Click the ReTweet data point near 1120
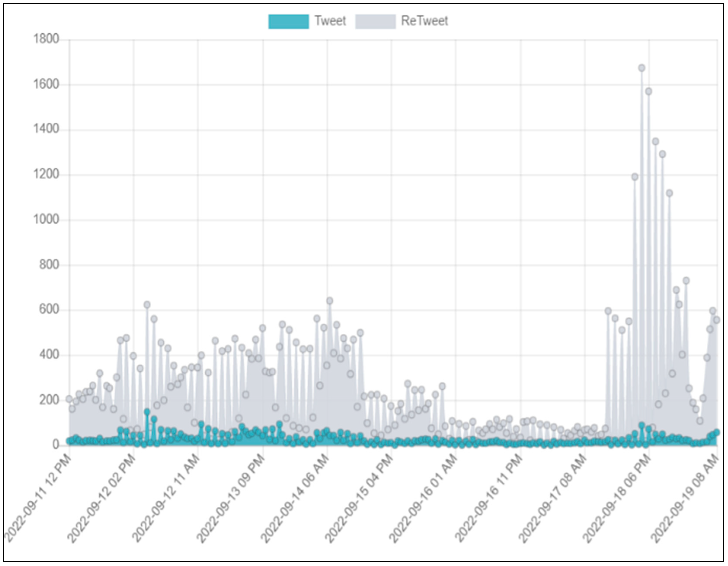 [x=669, y=193]
